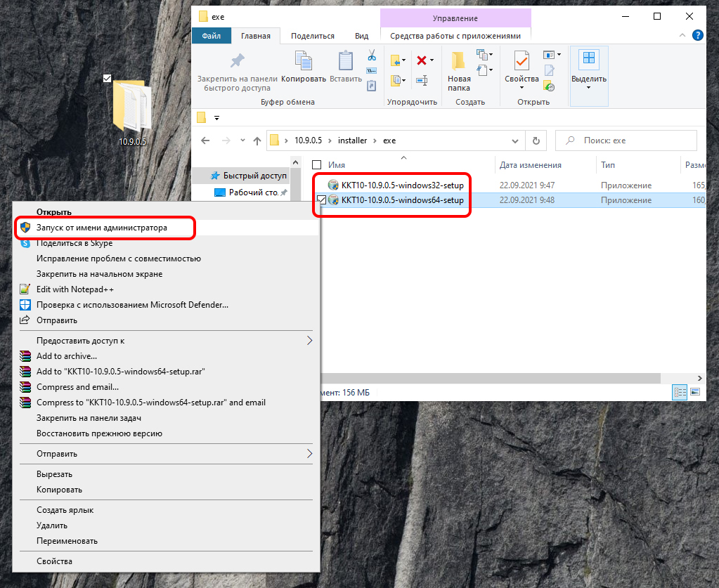Open the address bar history dropdown

[517, 141]
